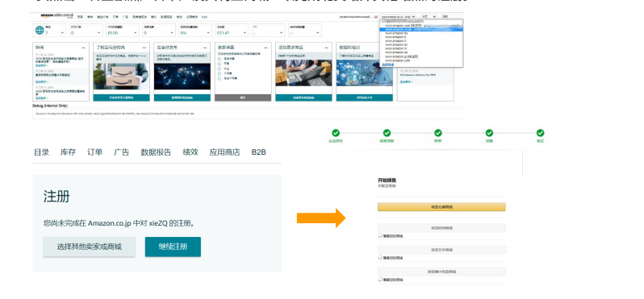Screen dimensions: 644x299
Task: Choose www.amazon.it in marketplace list
Action: [x=395, y=41]
